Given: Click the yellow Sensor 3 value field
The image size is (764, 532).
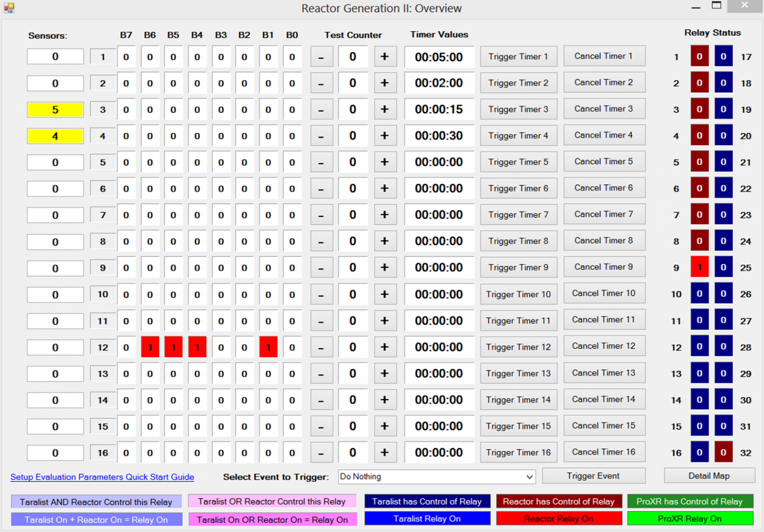Looking at the screenshot, I should (x=55, y=110).
